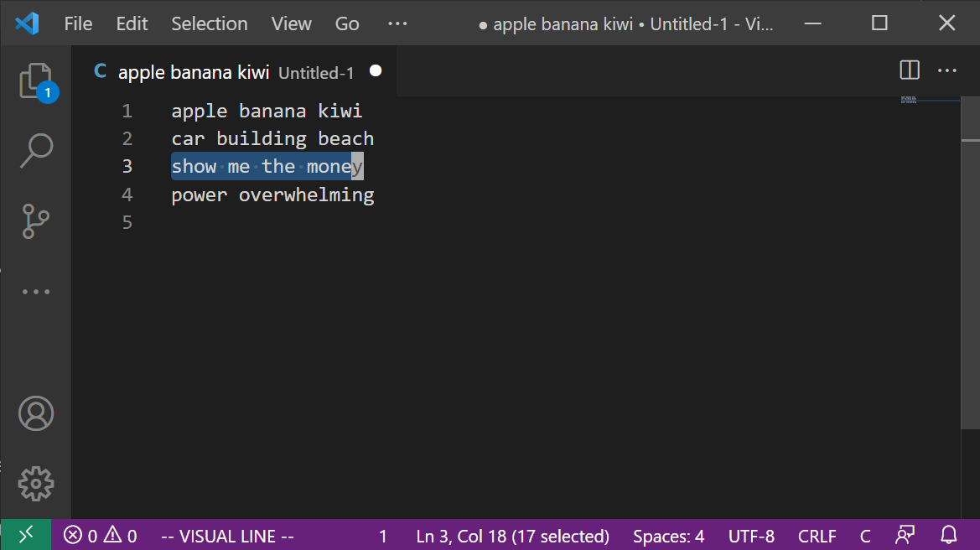Click the selected 'show me the money' line
980x550 pixels.
click(x=267, y=166)
